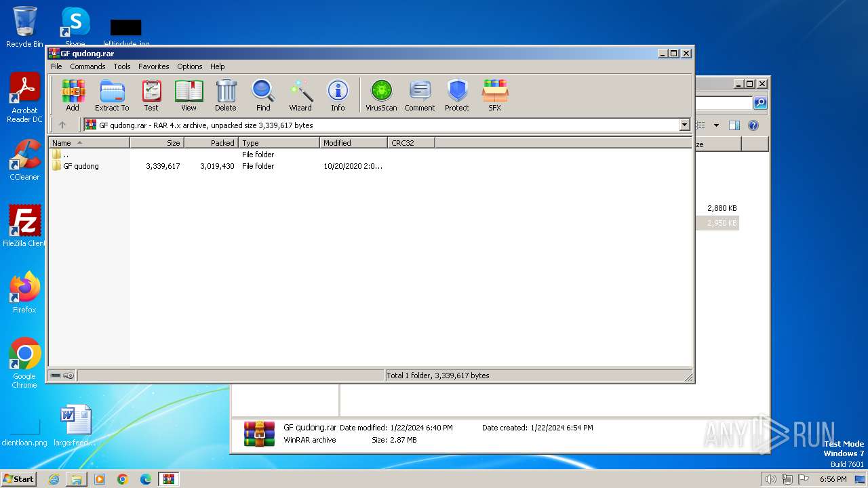Click the status bar drive icon

[56, 375]
